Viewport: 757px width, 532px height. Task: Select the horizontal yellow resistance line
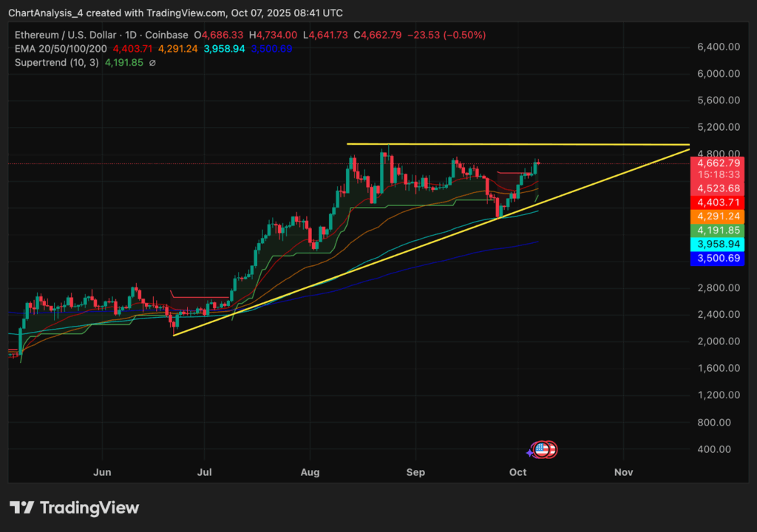[517, 144]
